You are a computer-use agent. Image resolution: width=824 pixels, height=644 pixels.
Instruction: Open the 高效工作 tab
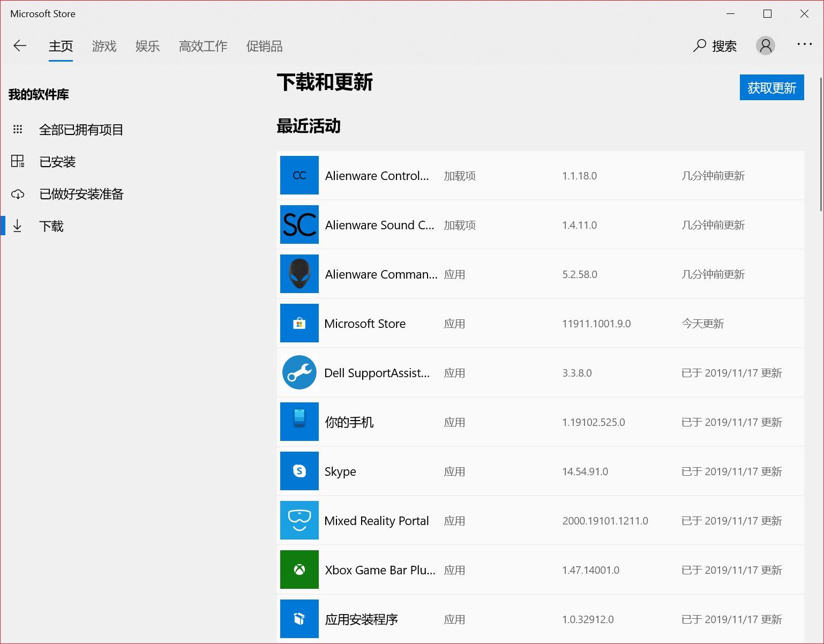203,46
